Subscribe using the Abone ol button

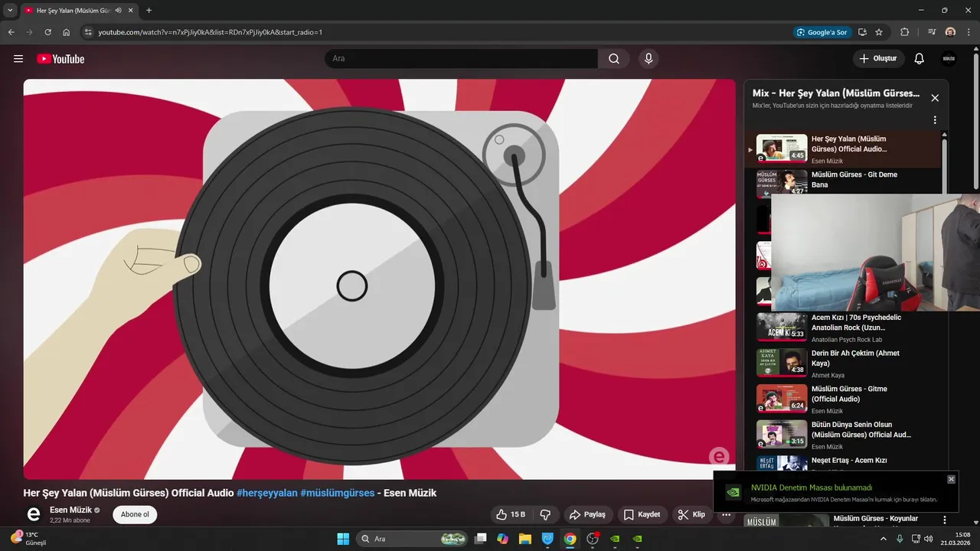(135, 514)
